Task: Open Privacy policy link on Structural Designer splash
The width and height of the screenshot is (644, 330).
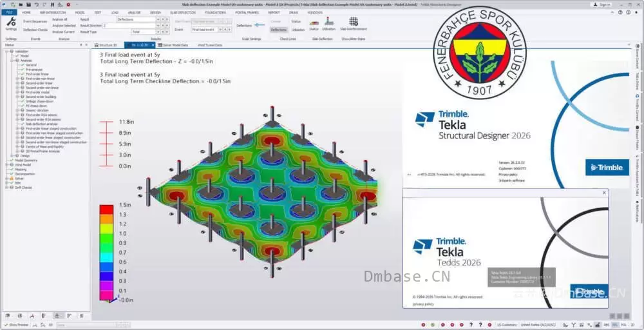Action: coord(507,174)
